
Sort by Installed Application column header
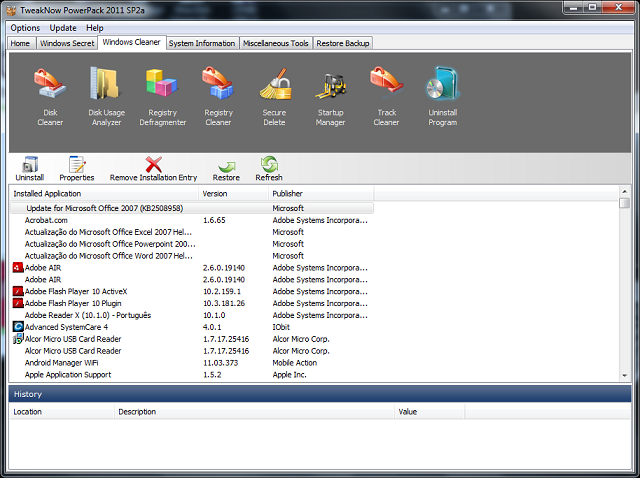tap(104, 194)
